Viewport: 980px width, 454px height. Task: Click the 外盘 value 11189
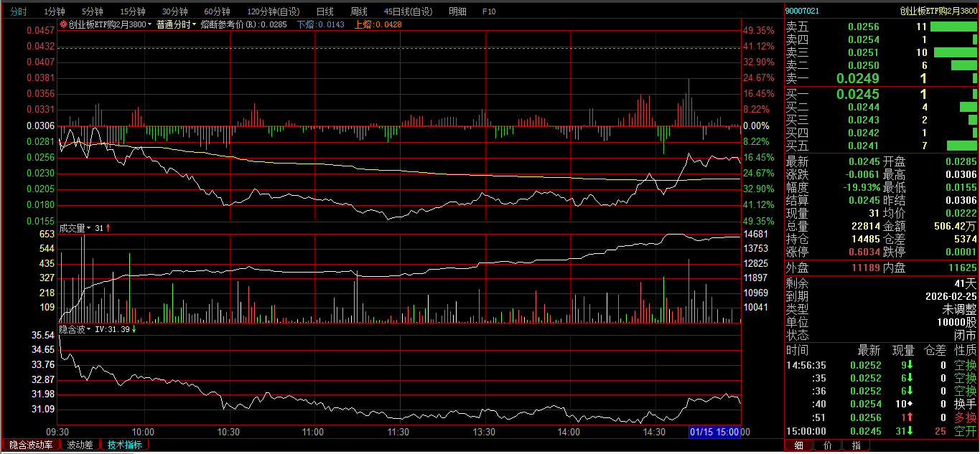coord(865,268)
